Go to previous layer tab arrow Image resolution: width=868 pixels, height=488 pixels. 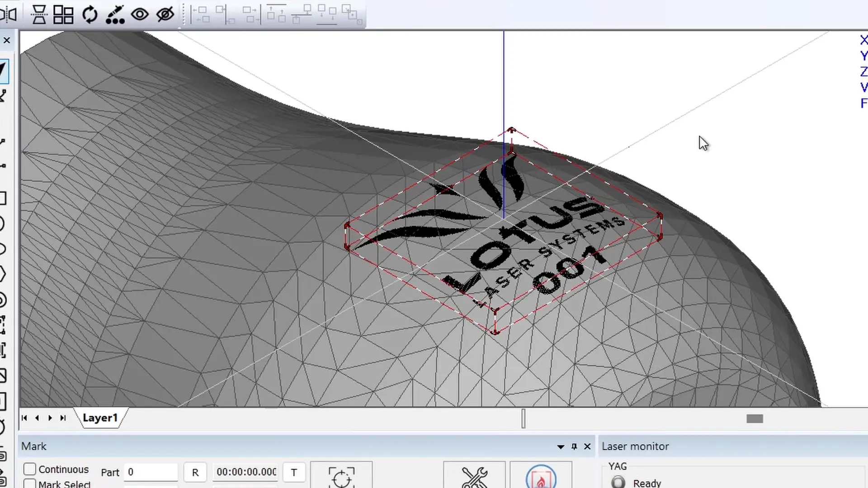(37, 418)
